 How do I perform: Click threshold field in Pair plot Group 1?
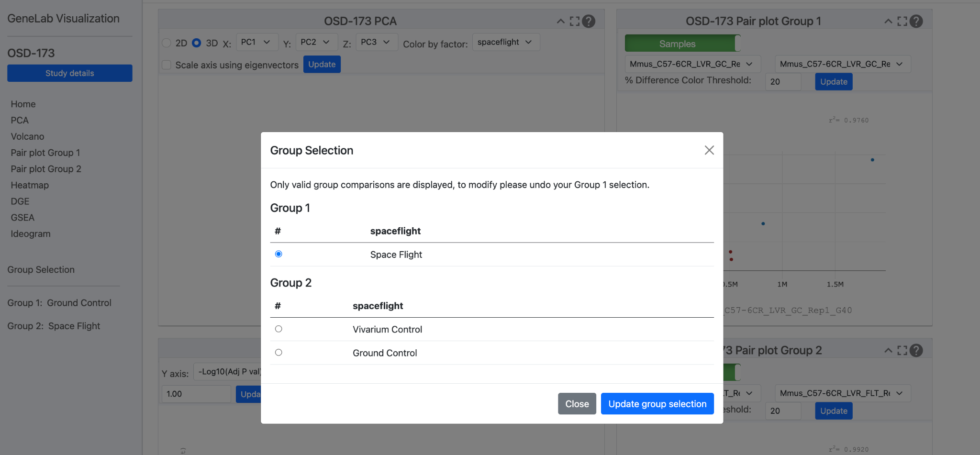[x=783, y=82]
